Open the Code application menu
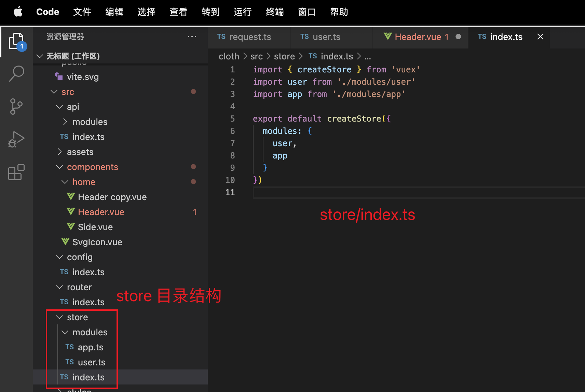This screenshot has height=392, width=585. click(x=48, y=12)
